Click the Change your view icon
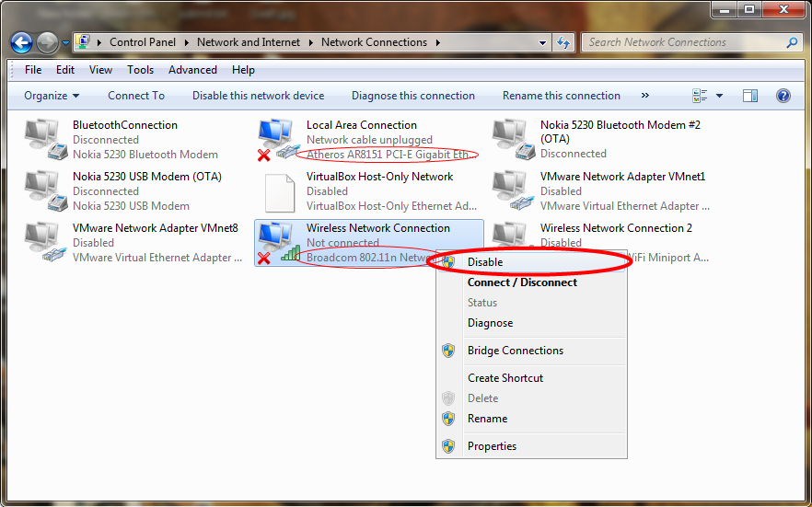812x507 pixels. 700,96
